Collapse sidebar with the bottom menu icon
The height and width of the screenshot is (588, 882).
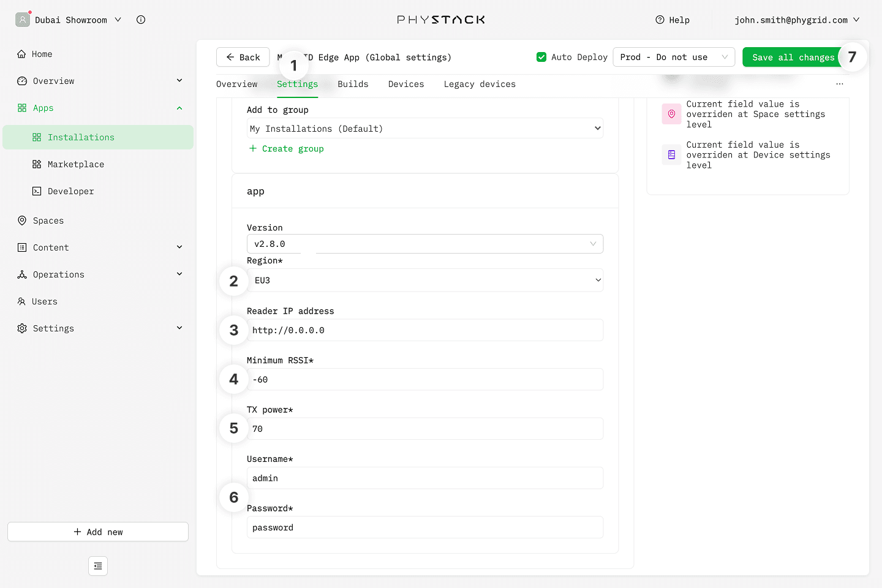coord(98,566)
